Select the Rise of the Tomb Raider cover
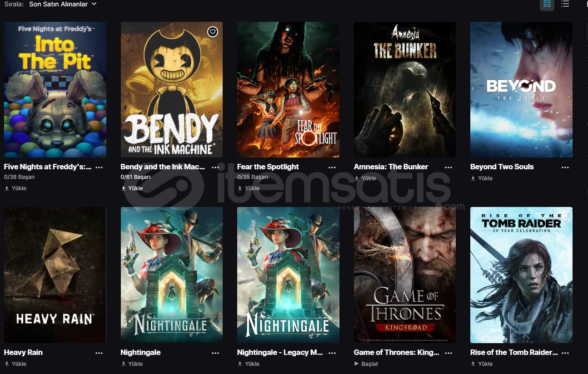 [x=521, y=275]
